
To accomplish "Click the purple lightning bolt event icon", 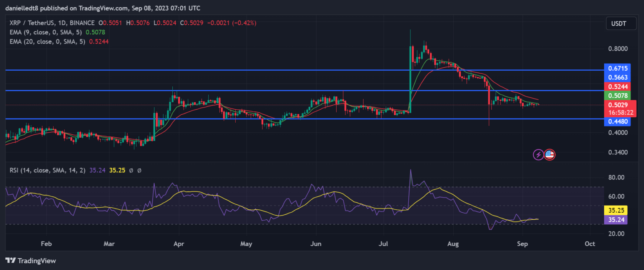I will point(538,154).
